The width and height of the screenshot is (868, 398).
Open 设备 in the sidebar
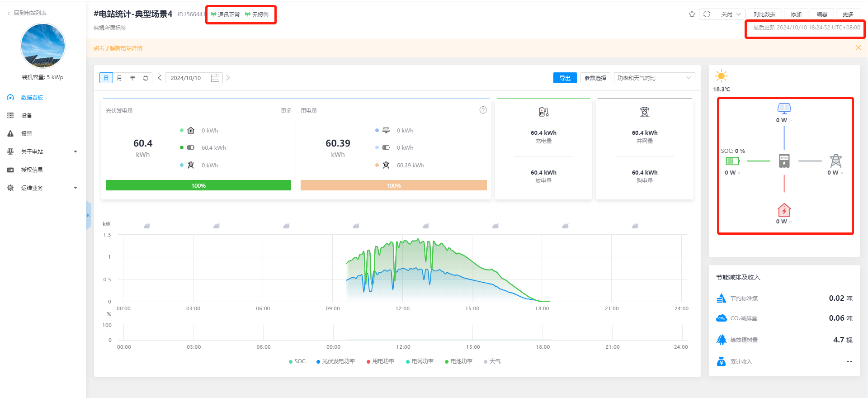27,116
